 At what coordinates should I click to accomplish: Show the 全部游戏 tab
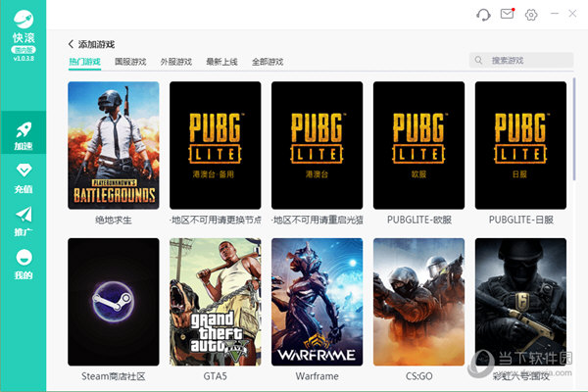coord(268,62)
